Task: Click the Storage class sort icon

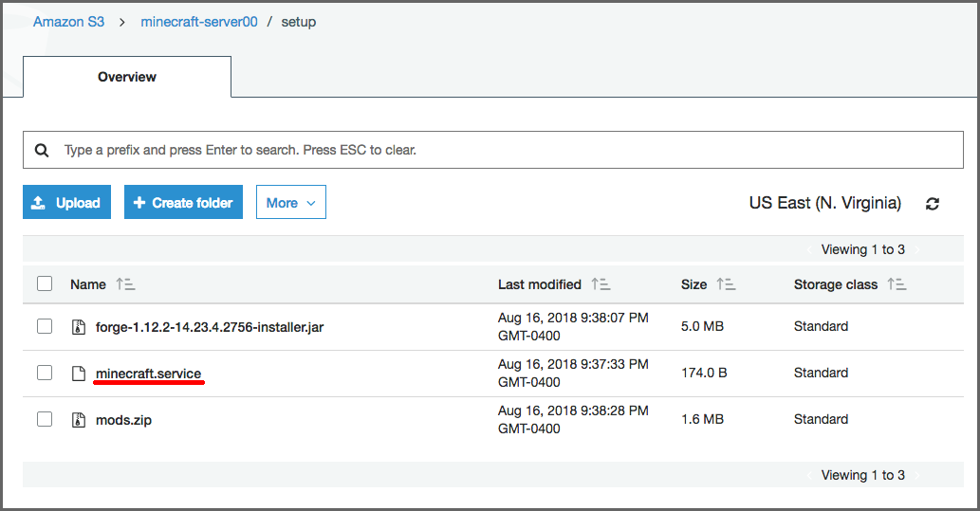Action: tap(897, 284)
